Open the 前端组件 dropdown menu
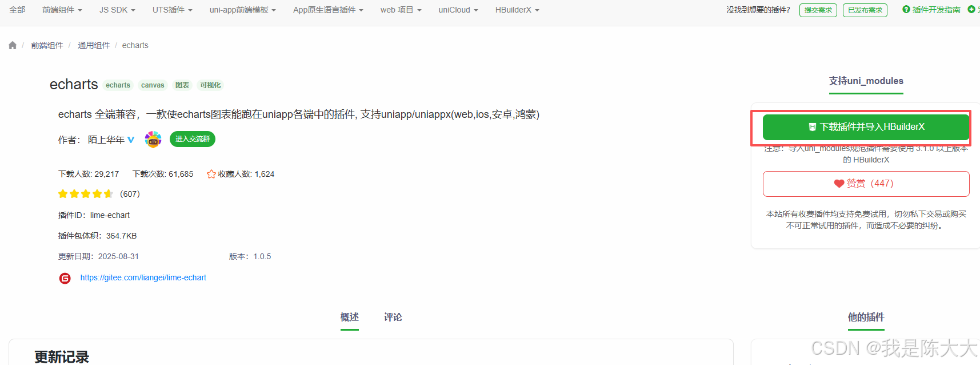 click(x=62, y=10)
